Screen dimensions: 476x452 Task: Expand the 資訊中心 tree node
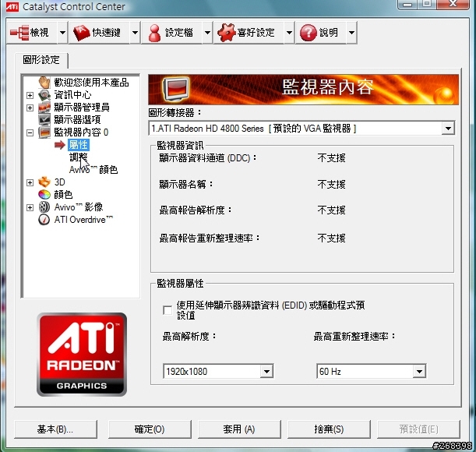[30, 95]
